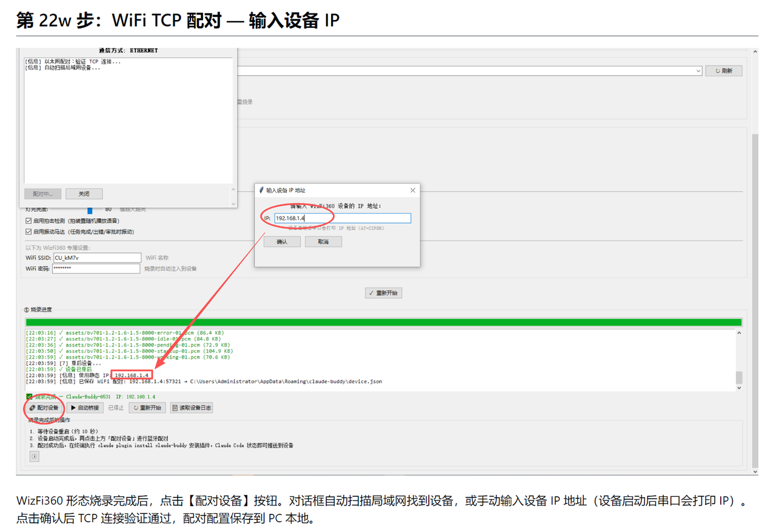This screenshot has width=776, height=532.
Task: Click the pairing log scrollbar down arrow
Action: [x=233, y=204]
